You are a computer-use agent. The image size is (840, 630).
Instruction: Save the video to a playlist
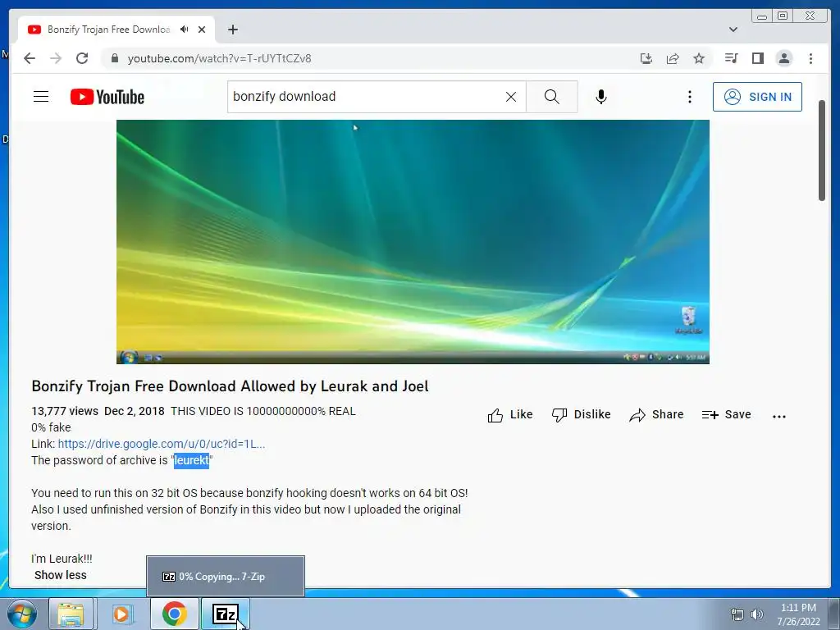[x=727, y=414]
